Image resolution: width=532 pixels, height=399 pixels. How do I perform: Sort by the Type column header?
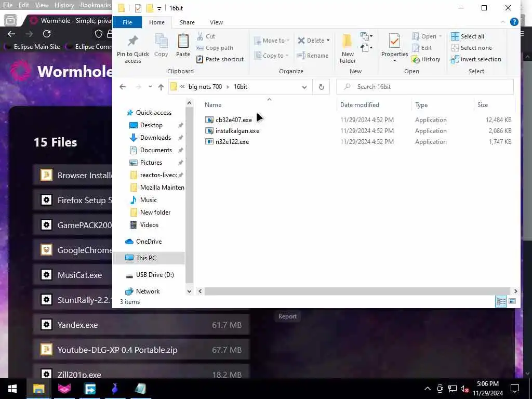coord(421,105)
